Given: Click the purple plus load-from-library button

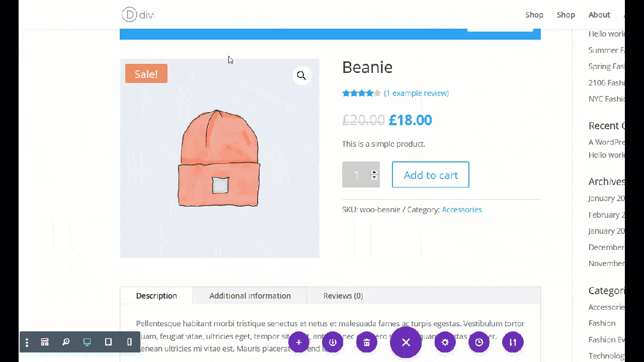Looking at the screenshot, I should pyautogui.click(x=299, y=342).
